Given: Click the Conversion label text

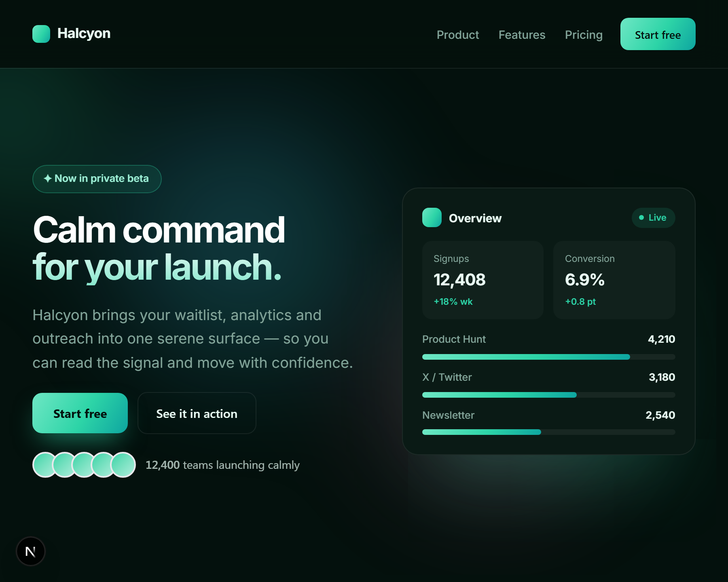Looking at the screenshot, I should [590, 259].
